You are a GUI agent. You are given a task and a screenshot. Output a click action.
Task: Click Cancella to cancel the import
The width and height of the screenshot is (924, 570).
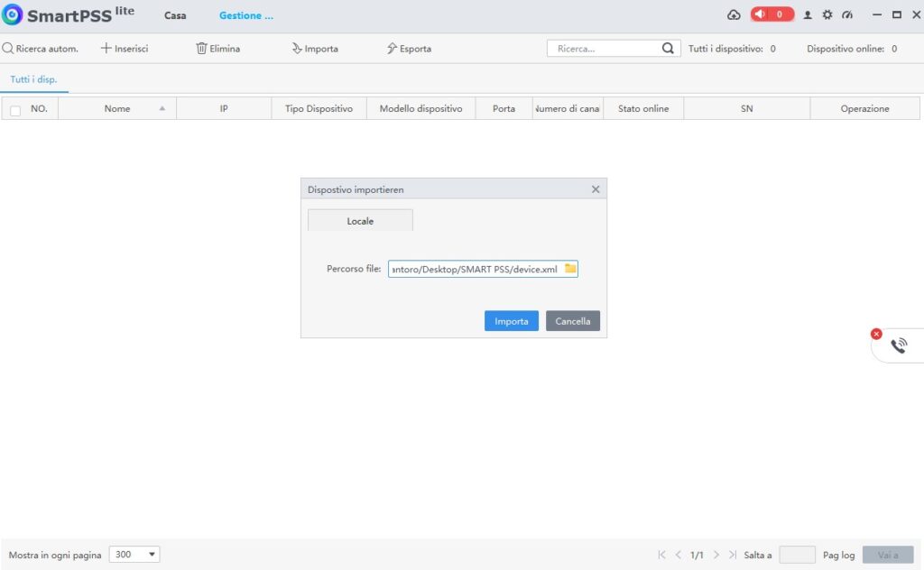pyautogui.click(x=572, y=321)
